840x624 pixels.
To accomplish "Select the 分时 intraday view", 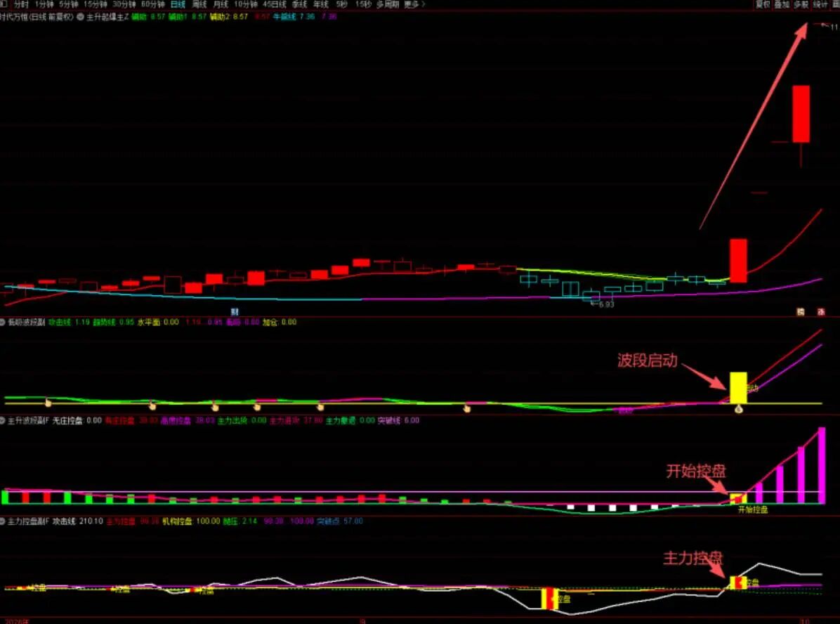I will point(21,4).
